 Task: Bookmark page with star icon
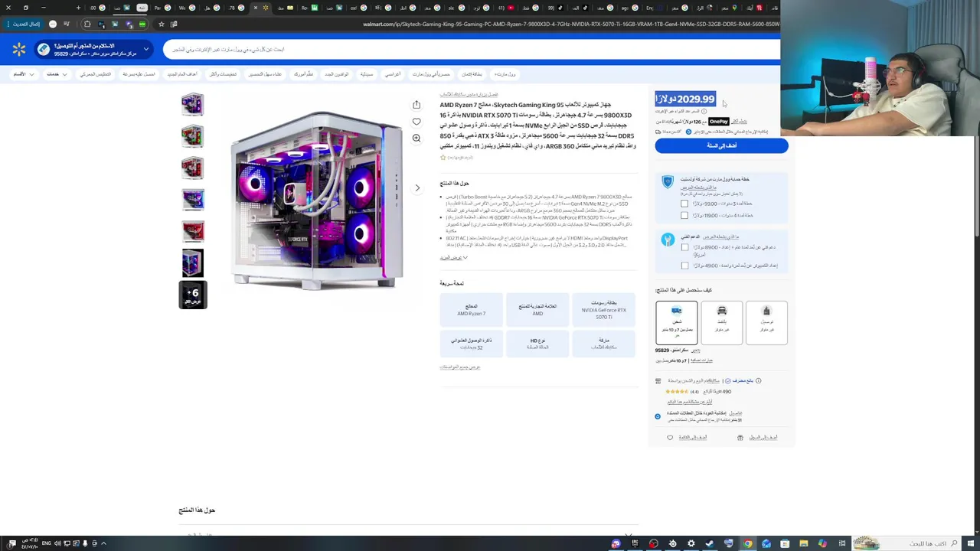coord(161,24)
